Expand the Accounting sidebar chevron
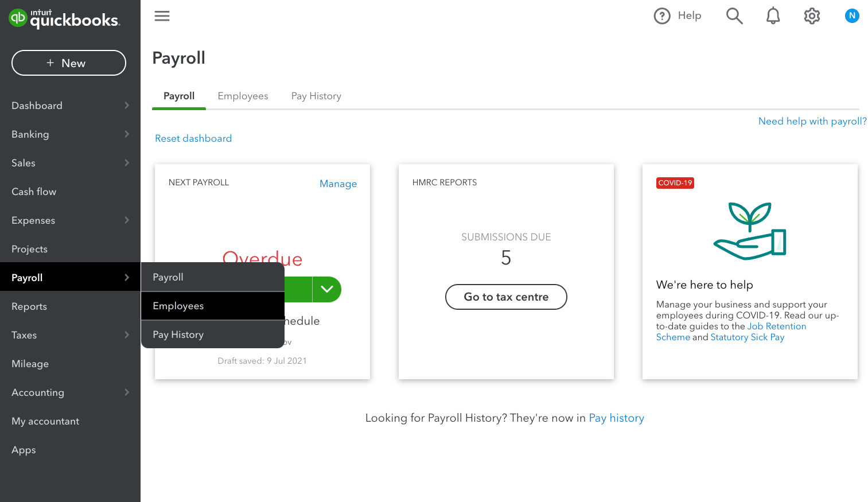The height and width of the screenshot is (502, 868). 127,392
